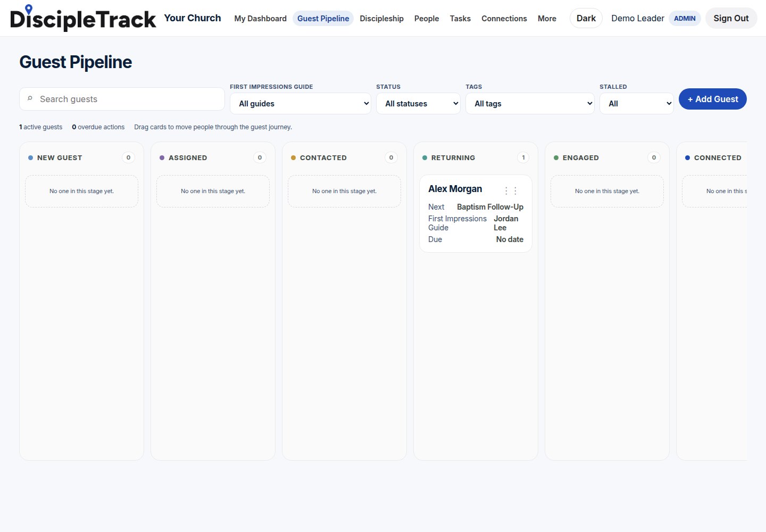Click the Engaged column header

coord(581,157)
